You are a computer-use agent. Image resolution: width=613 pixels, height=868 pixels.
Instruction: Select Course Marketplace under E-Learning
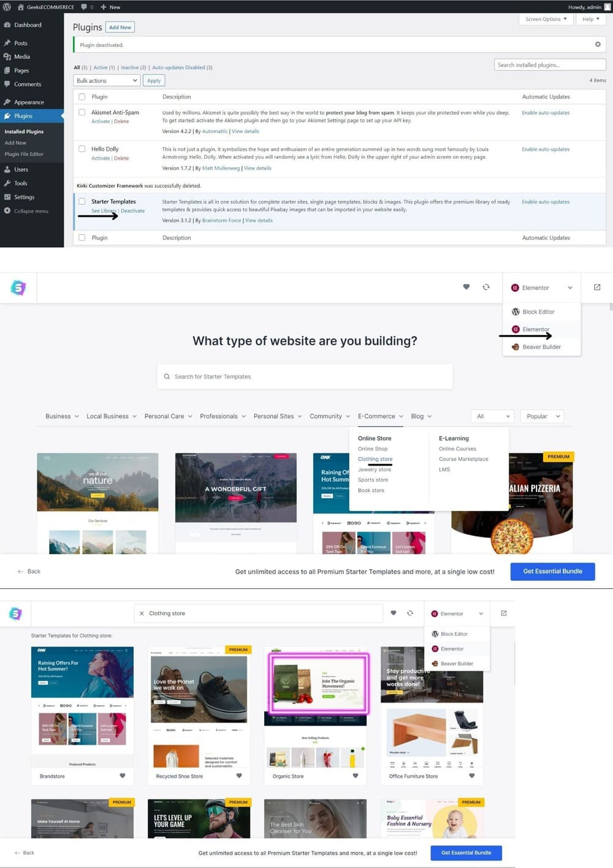click(x=463, y=459)
